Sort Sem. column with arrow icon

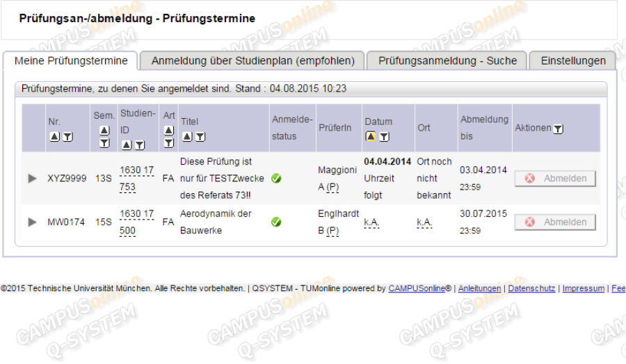point(104,130)
